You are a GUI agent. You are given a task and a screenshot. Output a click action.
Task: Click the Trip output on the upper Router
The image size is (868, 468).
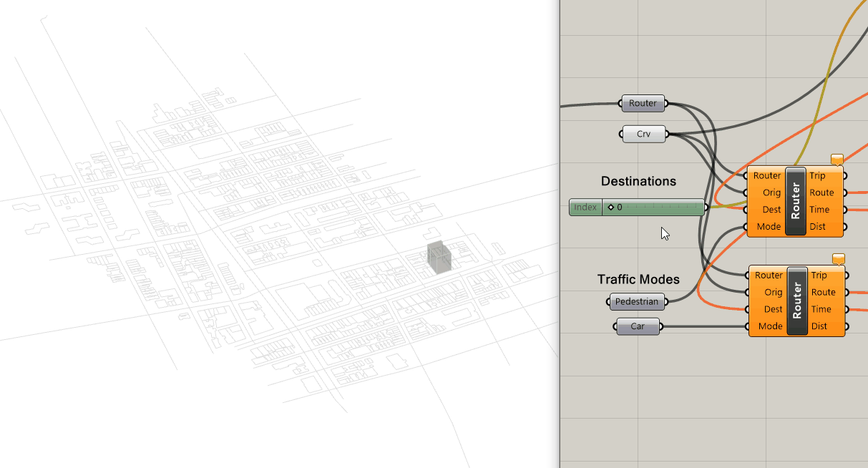click(x=817, y=176)
